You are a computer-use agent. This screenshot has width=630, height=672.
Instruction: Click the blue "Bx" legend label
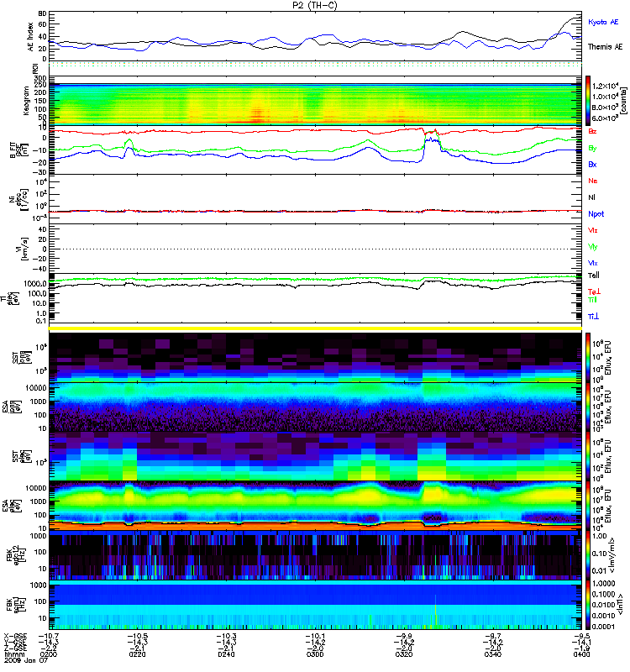592,164
